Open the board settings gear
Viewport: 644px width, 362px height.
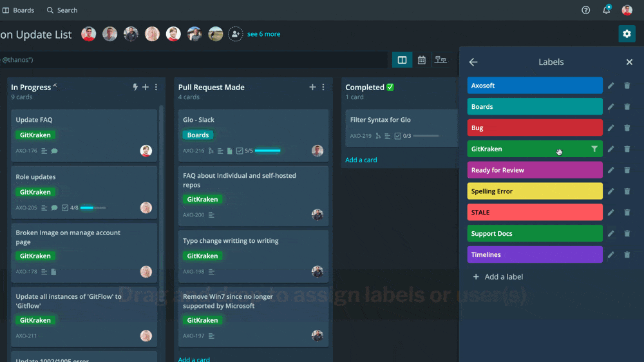627,33
